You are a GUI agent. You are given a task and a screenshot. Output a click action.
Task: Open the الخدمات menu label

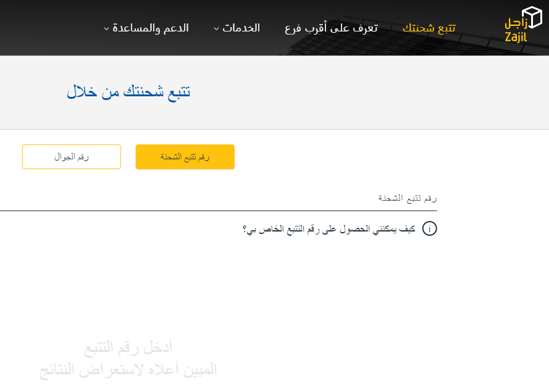coord(241,28)
